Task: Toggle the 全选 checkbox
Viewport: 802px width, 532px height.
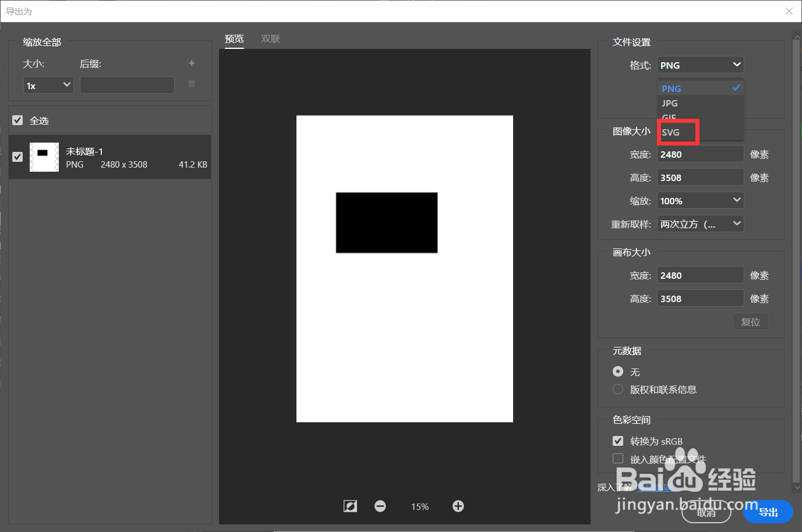Action: coord(17,120)
